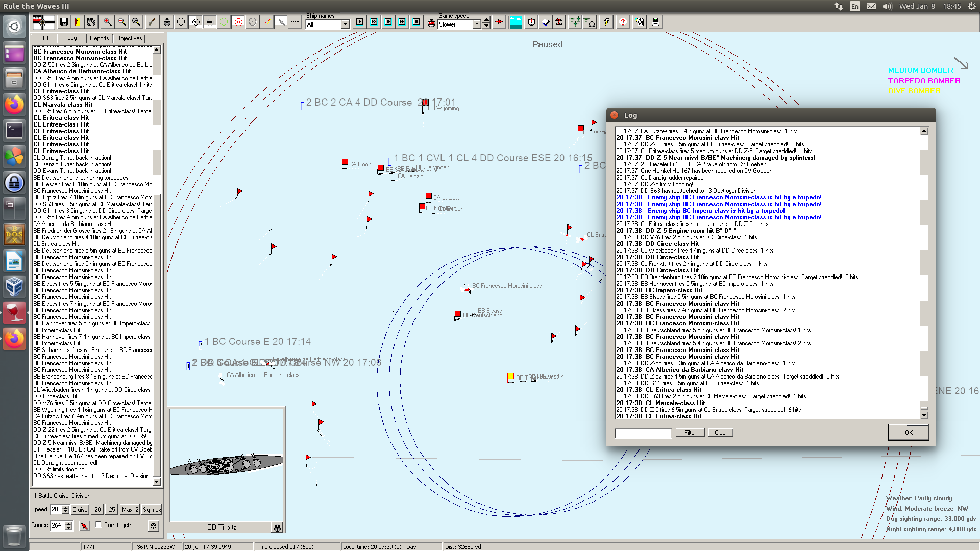Click the gun rifle icon in toolbar
The height and width of the screenshot is (551, 980).
[x=152, y=22]
